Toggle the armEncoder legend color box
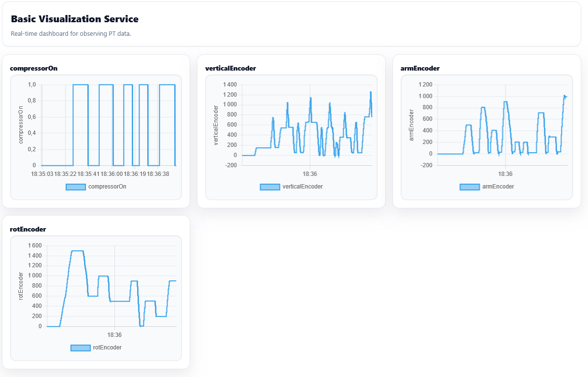This screenshot has height=377, width=588. coord(470,187)
